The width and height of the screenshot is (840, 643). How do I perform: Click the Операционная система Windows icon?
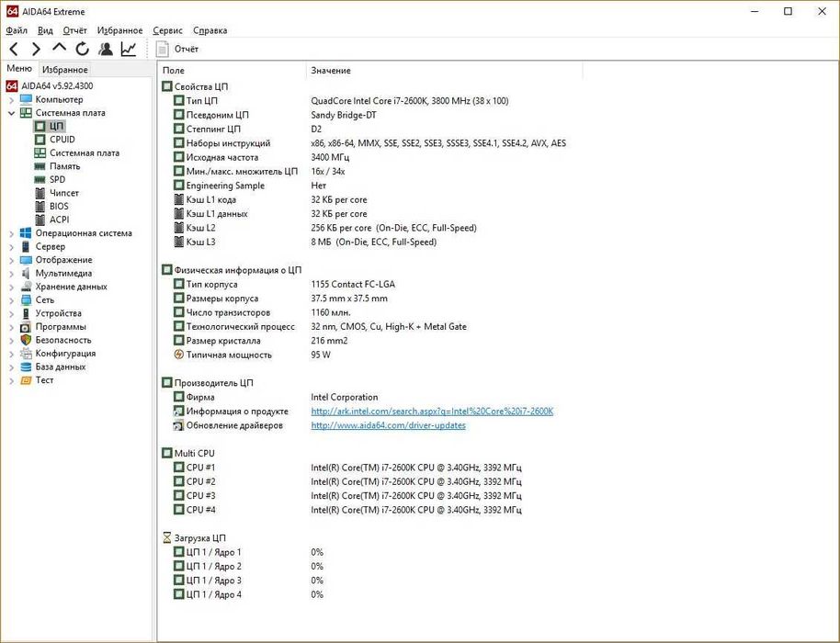click(x=26, y=233)
